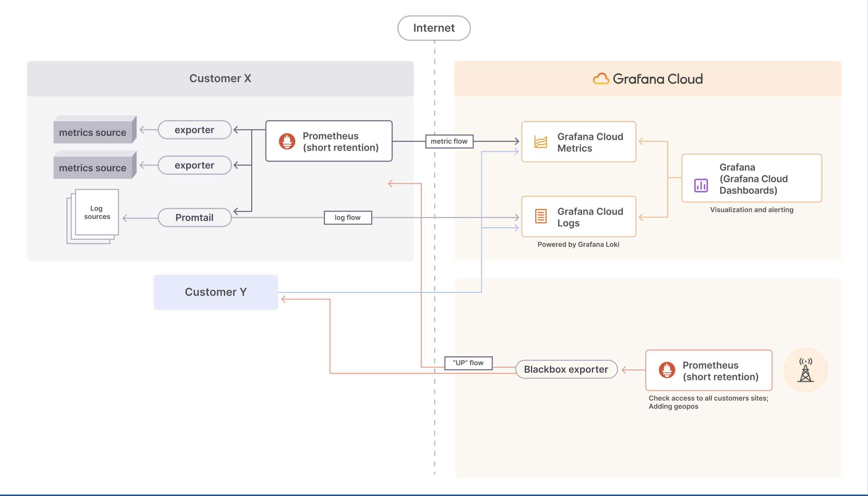This screenshot has height=496, width=868.
Task: Select the "metric flow" label
Action: coord(449,141)
